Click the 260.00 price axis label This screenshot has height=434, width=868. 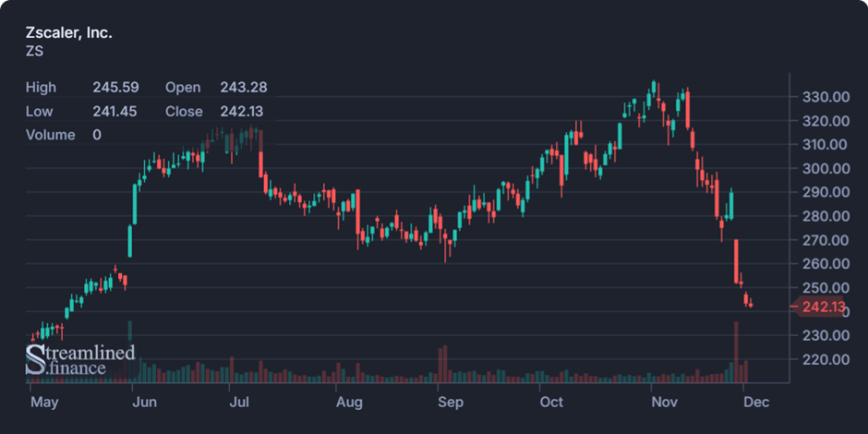pyautogui.click(x=826, y=264)
